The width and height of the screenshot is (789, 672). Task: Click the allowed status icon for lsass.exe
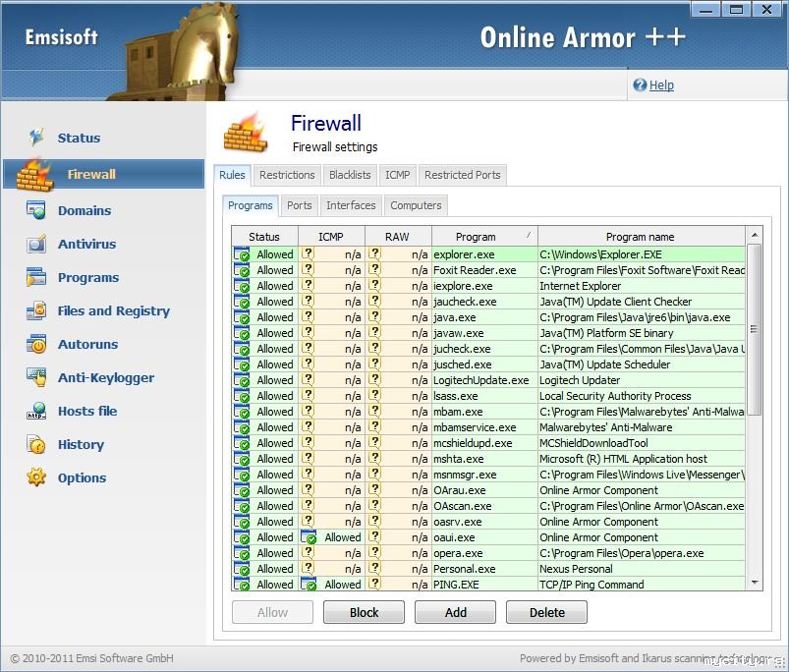point(242,396)
